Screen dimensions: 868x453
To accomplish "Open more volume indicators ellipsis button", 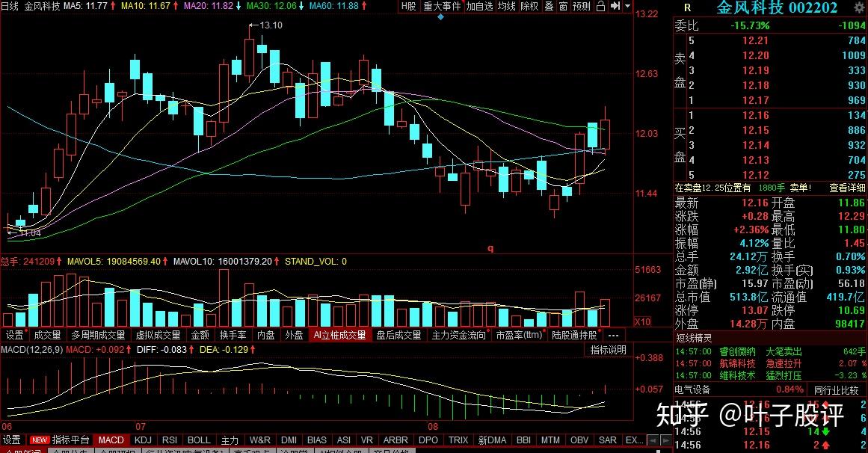I will click(613, 335).
